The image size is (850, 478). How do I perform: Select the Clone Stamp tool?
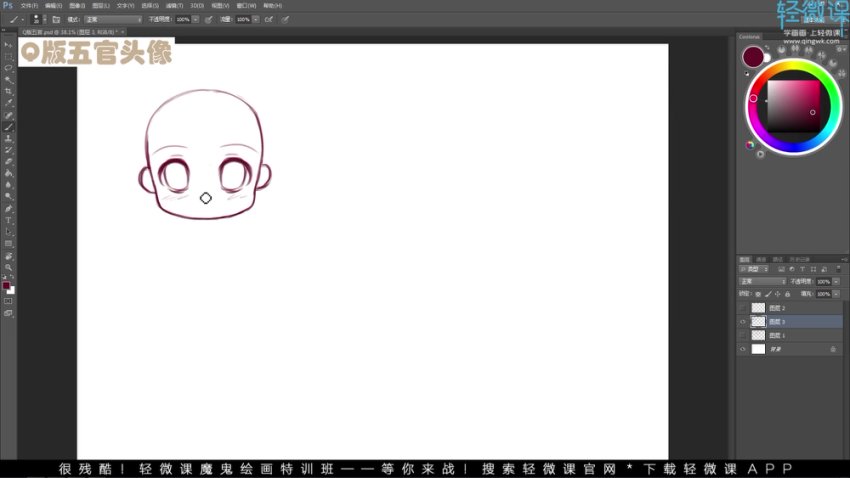point(8,138)
